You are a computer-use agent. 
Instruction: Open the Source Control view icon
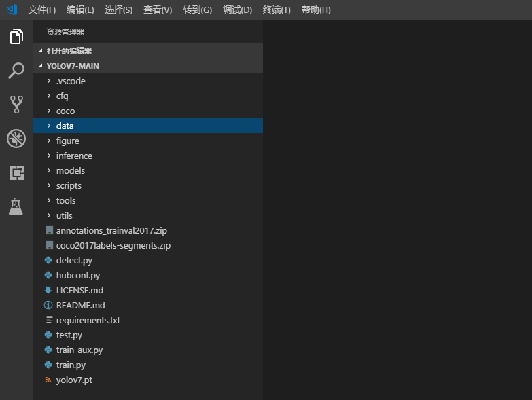(16, 105)
